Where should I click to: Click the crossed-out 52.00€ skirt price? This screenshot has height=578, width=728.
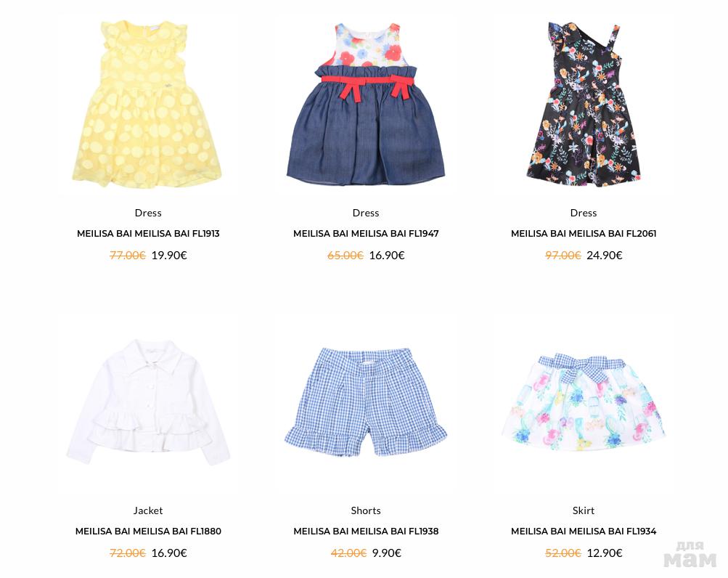tap(563, 553)
